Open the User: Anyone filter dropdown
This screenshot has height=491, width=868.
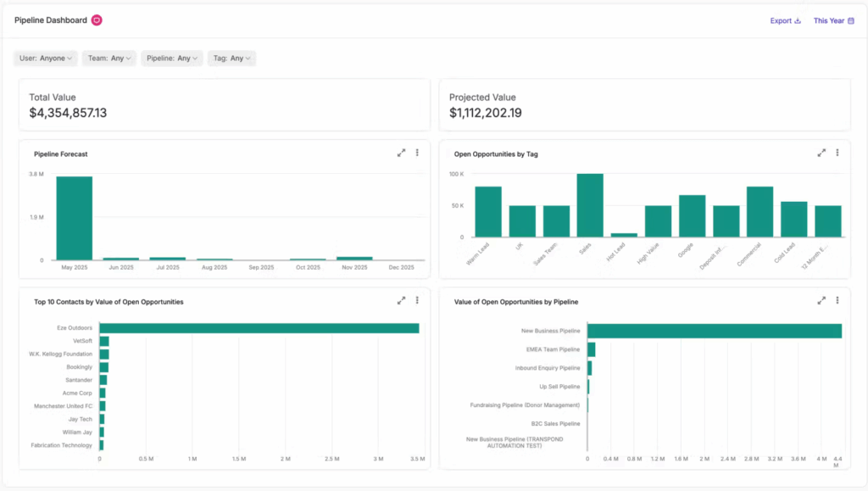(x=46, y=59)
